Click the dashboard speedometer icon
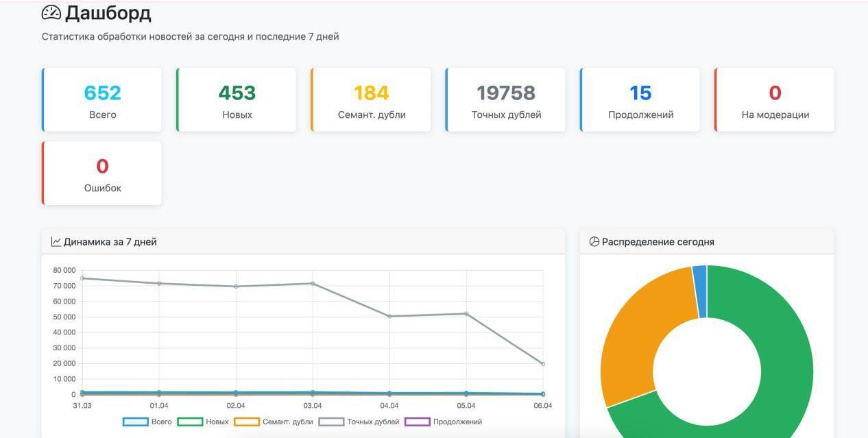This screenshot has height=438, width=868. coord(51,13)
